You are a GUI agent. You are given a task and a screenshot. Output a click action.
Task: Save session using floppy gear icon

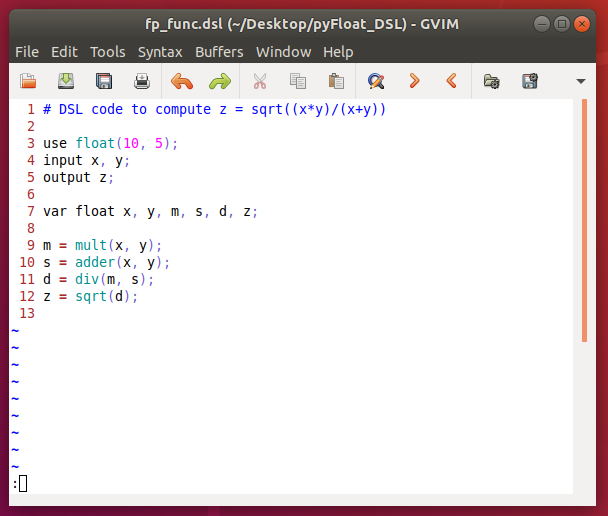coord(530,81)
